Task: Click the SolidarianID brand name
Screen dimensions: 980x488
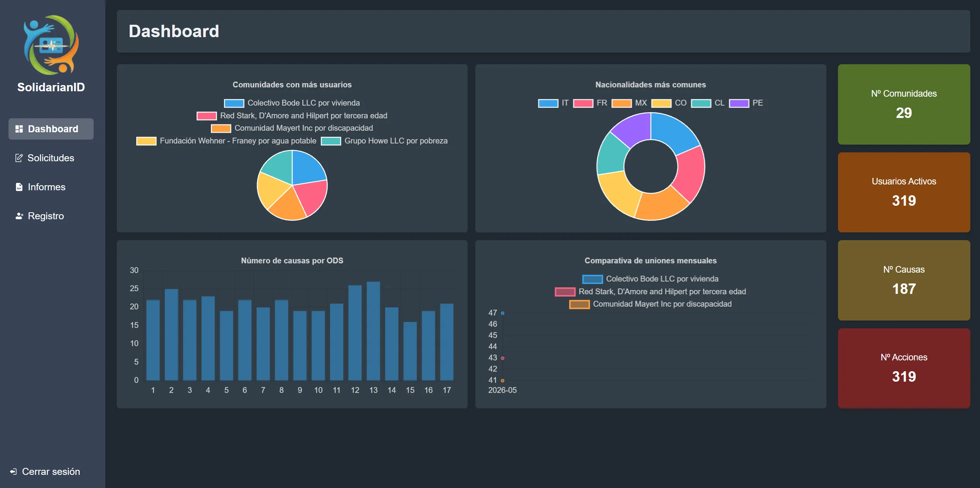Action: point(51,87)
